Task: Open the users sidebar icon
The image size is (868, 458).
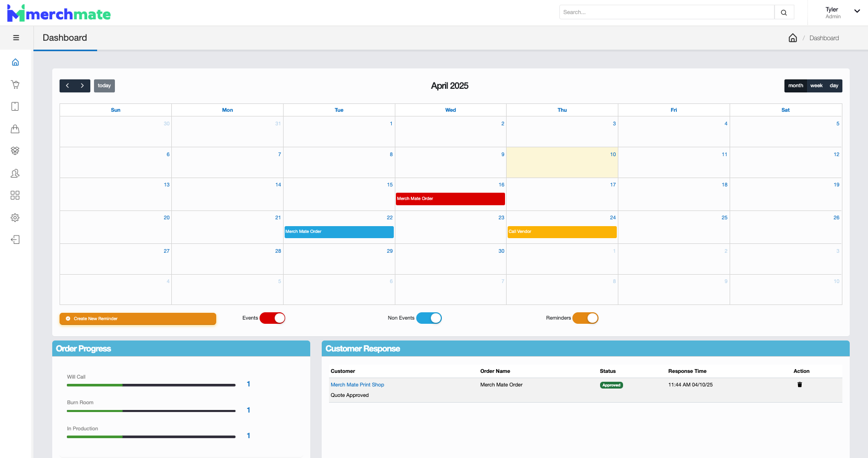Action: pos(15,173)
